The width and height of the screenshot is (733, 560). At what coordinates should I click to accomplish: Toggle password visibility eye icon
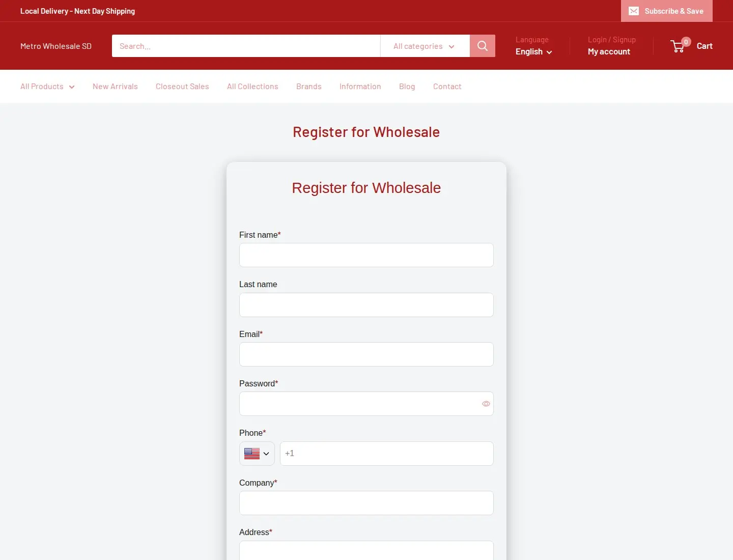pyautogui.click(x=486, y=404)
